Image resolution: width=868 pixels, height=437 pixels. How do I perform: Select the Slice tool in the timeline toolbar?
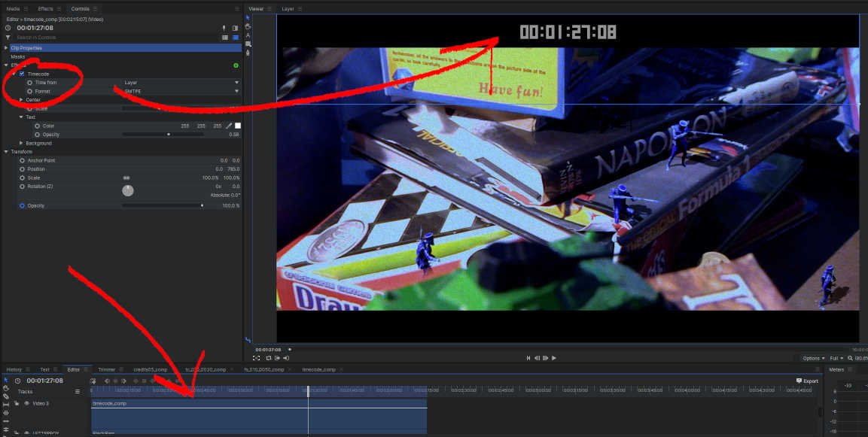tap(6, 396)
